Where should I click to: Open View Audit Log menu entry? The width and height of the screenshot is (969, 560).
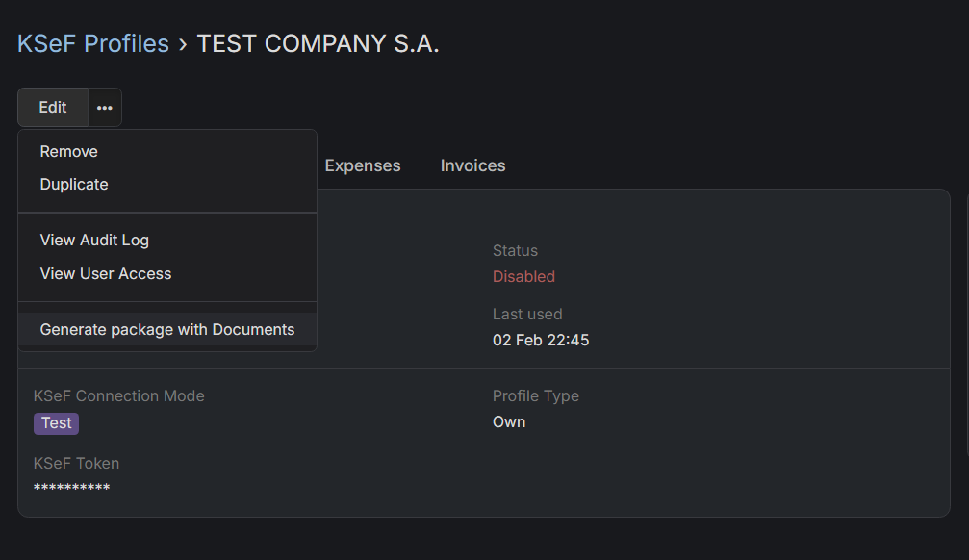pyautogui.click(x=94, y=241)
